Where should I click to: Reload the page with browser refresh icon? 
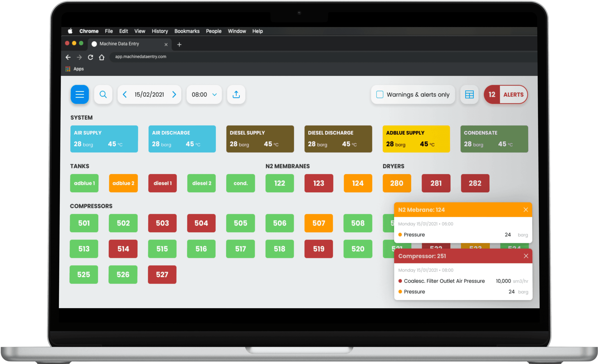[x=90, y=57]
